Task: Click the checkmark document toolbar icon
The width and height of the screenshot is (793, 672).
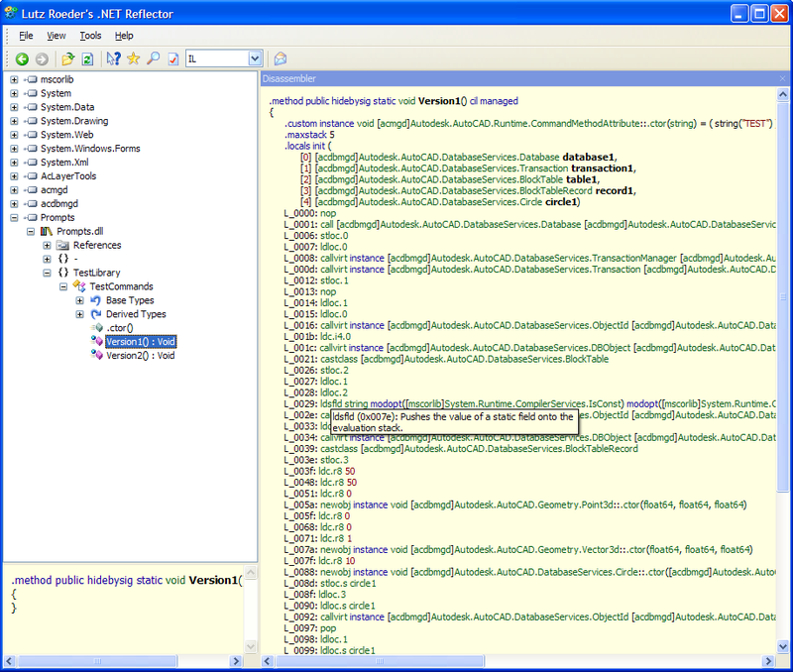Action: tap(172, 59)
